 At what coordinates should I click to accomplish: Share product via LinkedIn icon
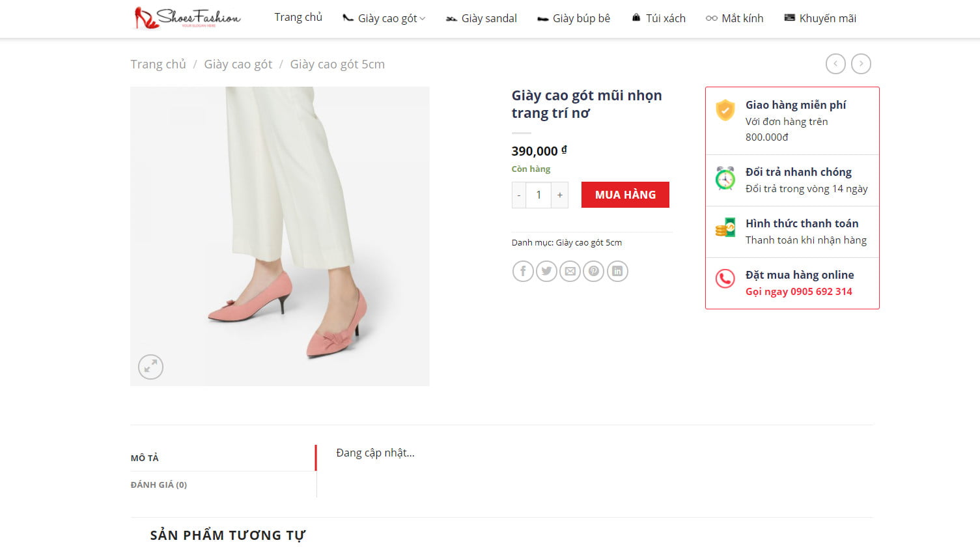coord(617,271)
